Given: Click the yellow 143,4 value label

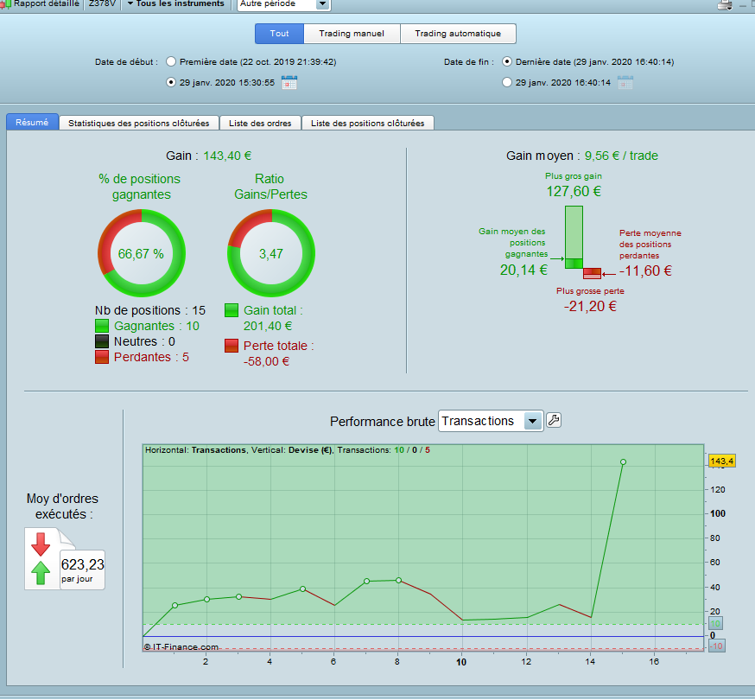Looking at the screenshot, I should tap(722, 461).
